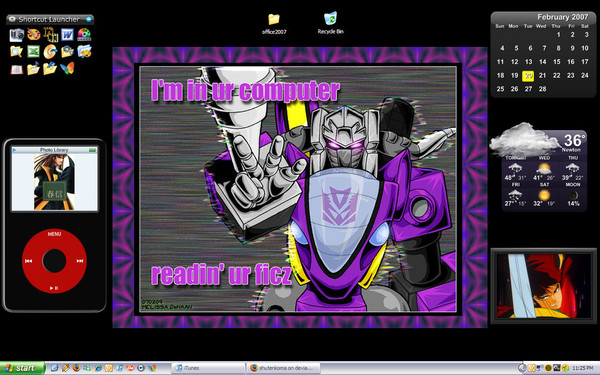Skip to next track on iPod

tap(80, 261)
